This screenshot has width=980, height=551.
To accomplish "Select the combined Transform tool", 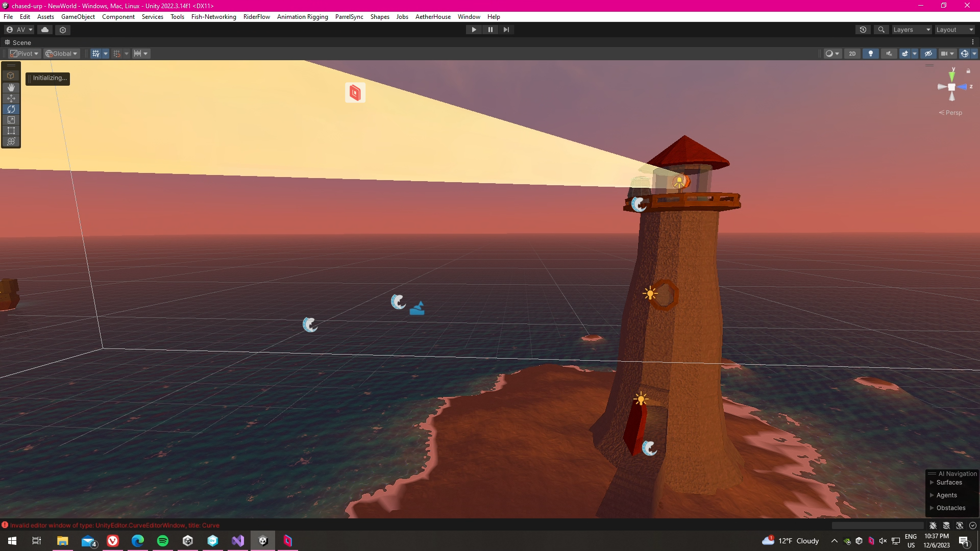I will (11, 141).
